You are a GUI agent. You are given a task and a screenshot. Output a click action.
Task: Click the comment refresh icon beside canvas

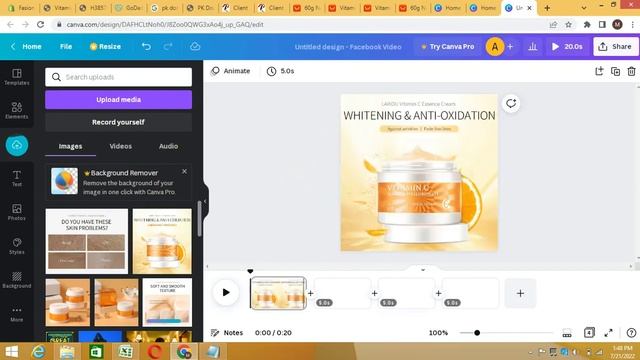(x=511, y=103)
